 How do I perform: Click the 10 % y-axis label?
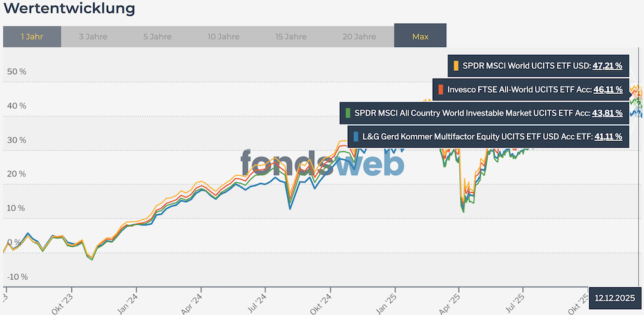click(17, 208)
